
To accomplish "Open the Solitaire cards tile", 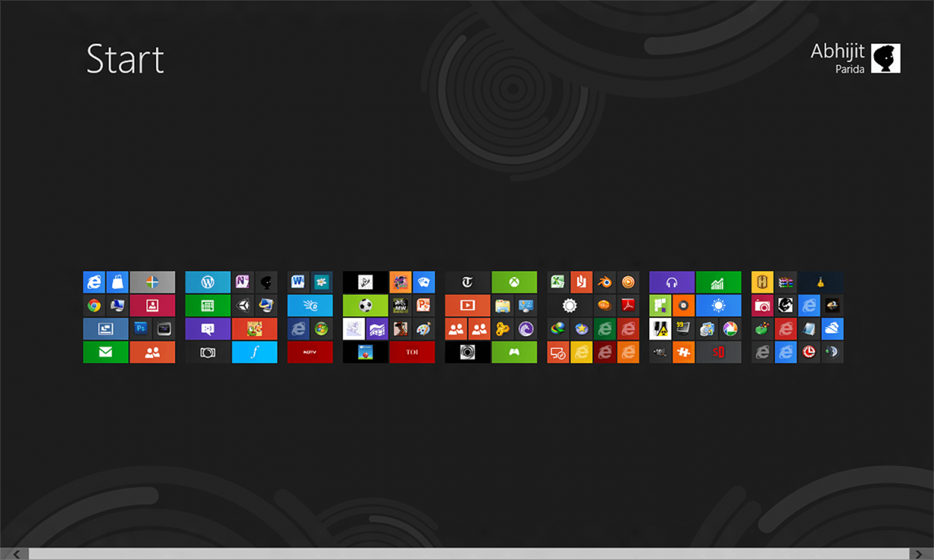I will [x=424, y=282].
